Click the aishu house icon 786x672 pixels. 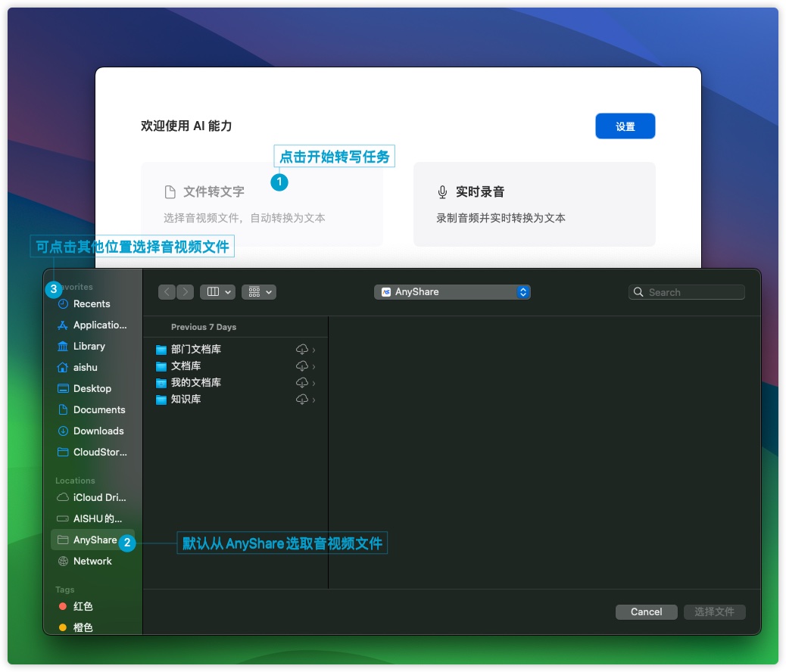tap(63, 367)
